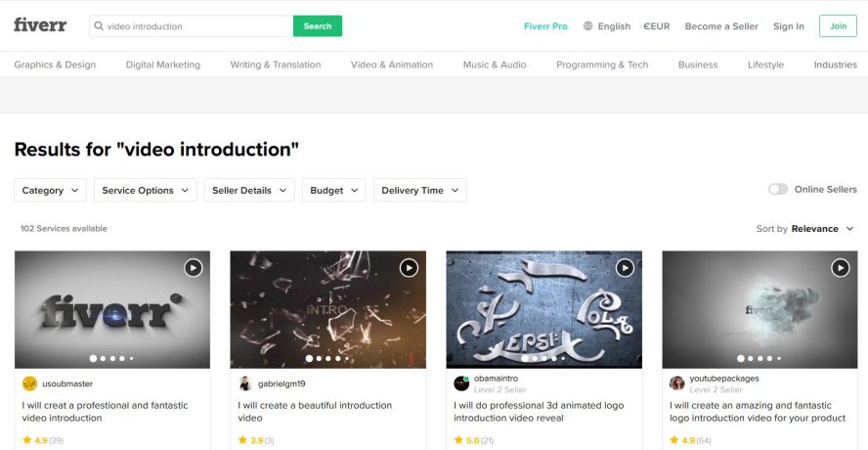Click the gabrielgm19 seller avatar
The height and width of the screenshot is (450, 868).
click(x=245, y=383)
